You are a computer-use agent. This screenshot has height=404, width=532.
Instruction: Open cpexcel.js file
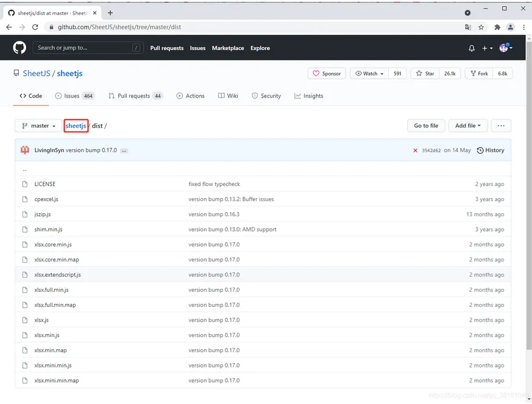point(46,199)
